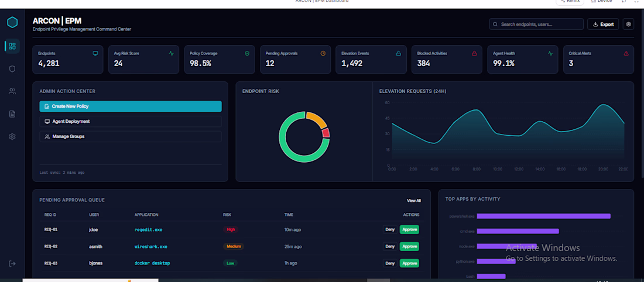The width and height of the screenshot is (644, 282).
Task: Open the users icon in sidebar
Action: pyautogui.click(x=12, y=91)
